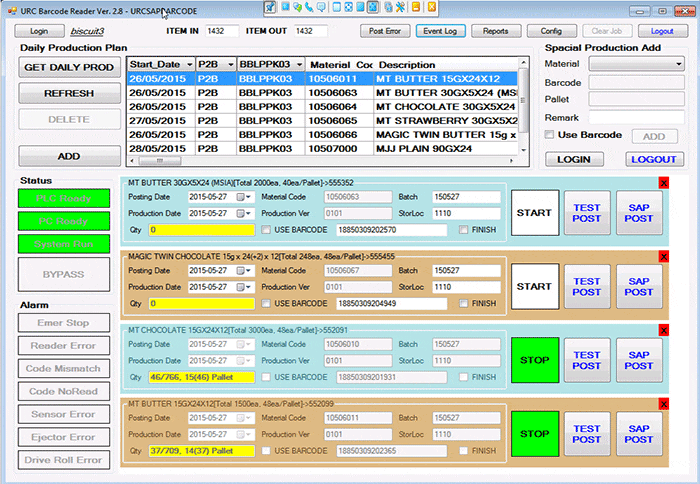The image size is (700, 484).
Task: Remove the MT CHOCOLATE 15GX24X12 job with the red X
Action: (663, 330)
